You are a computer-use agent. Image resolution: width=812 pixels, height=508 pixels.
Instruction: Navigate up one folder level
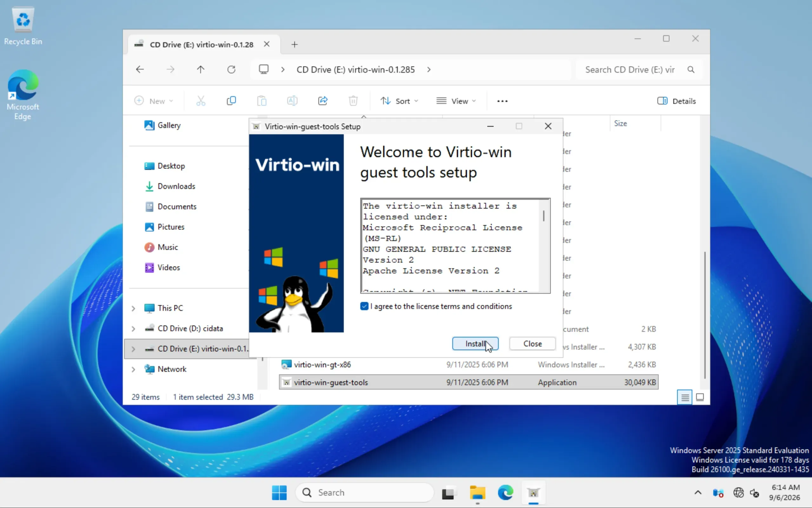[x=201, y=70]
